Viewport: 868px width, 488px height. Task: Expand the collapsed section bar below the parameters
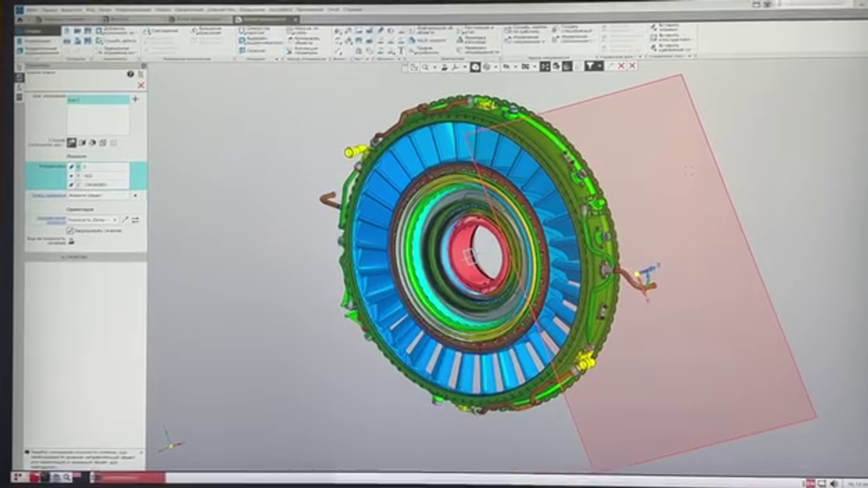click(86, 257)
